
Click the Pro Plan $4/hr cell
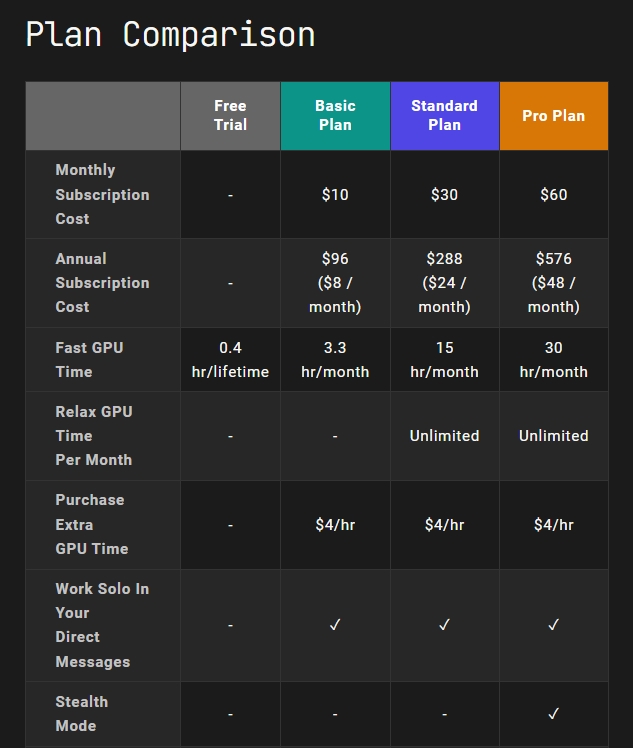pyautogui.click(x=554, y=525)
